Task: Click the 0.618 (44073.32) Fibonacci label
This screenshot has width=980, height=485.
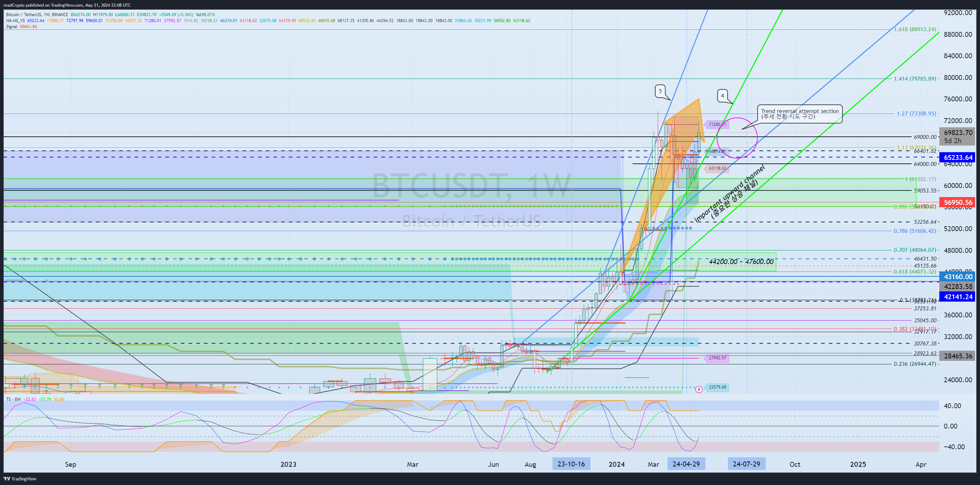Action: click(x=915, y=271)
